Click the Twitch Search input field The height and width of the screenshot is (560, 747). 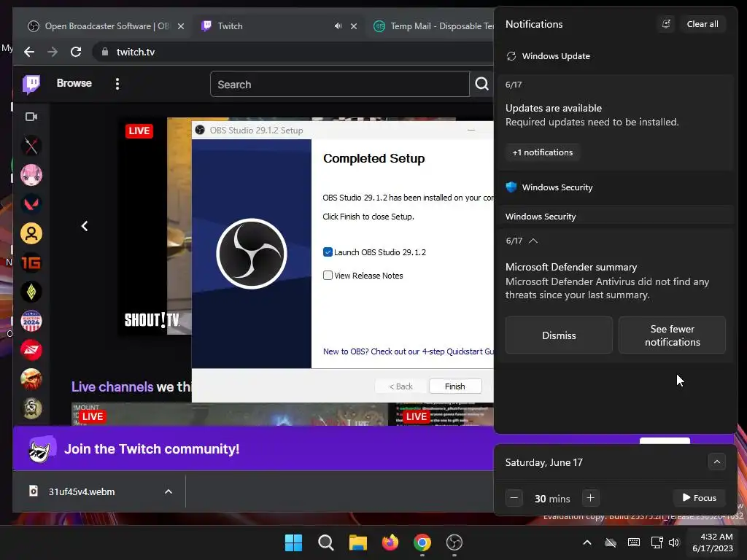(340, 85)
